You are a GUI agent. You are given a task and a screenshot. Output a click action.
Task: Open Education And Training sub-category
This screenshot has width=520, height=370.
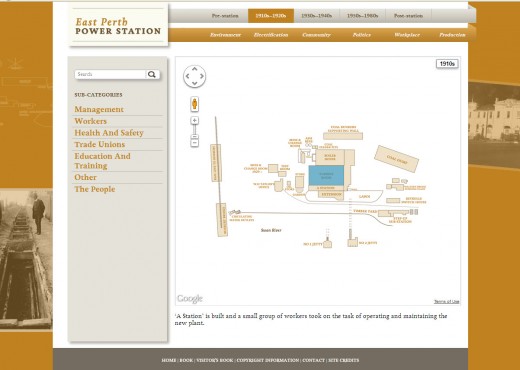coord(102,161)
